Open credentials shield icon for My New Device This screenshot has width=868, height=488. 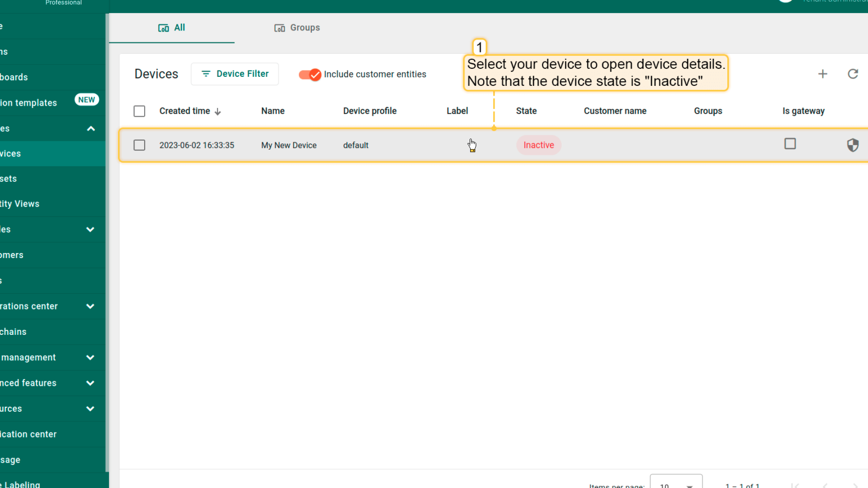pyautogui.click(x=853, y=145)
